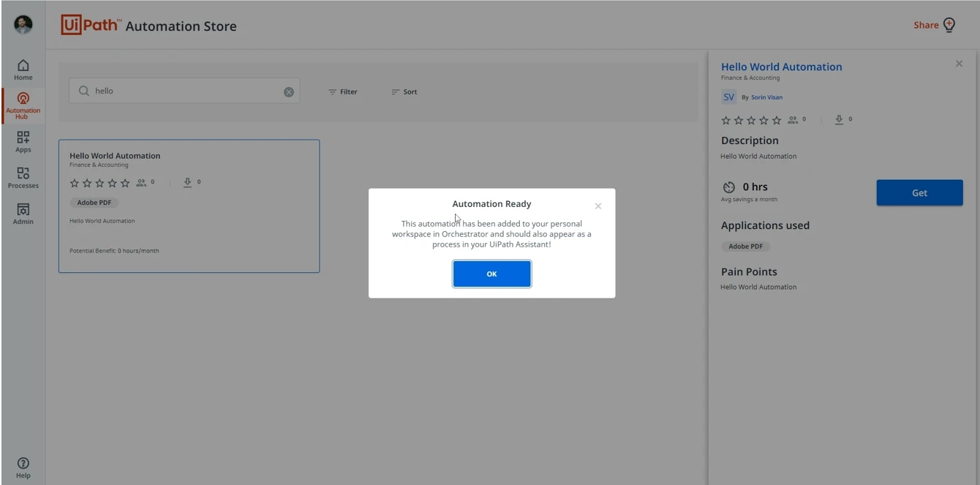The height and width of the screenshot is (485, 980).
Task: Click users icon in details panel
Action: click(x=793, y=120)
